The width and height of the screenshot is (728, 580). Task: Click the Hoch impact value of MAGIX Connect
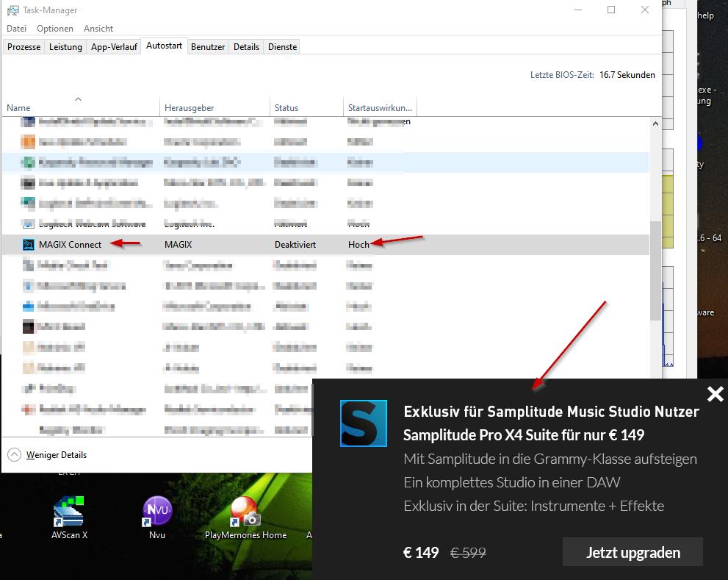358,245
